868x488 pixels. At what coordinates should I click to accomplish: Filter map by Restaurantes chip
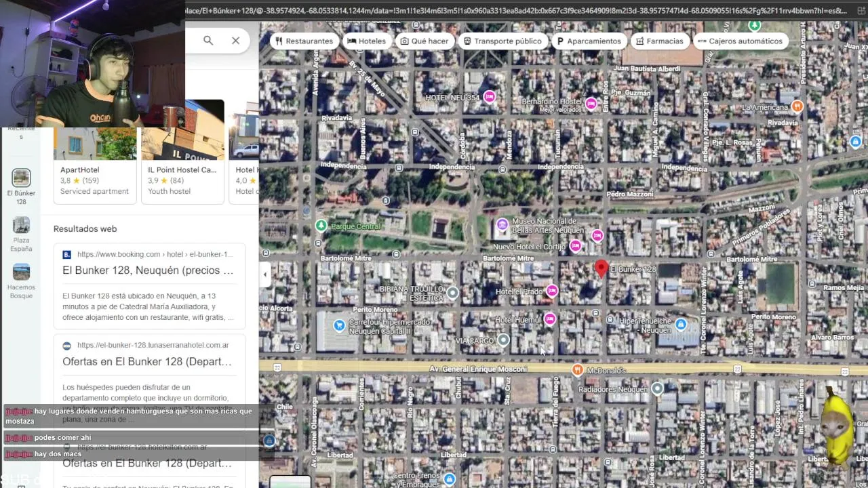click(304, 41)
